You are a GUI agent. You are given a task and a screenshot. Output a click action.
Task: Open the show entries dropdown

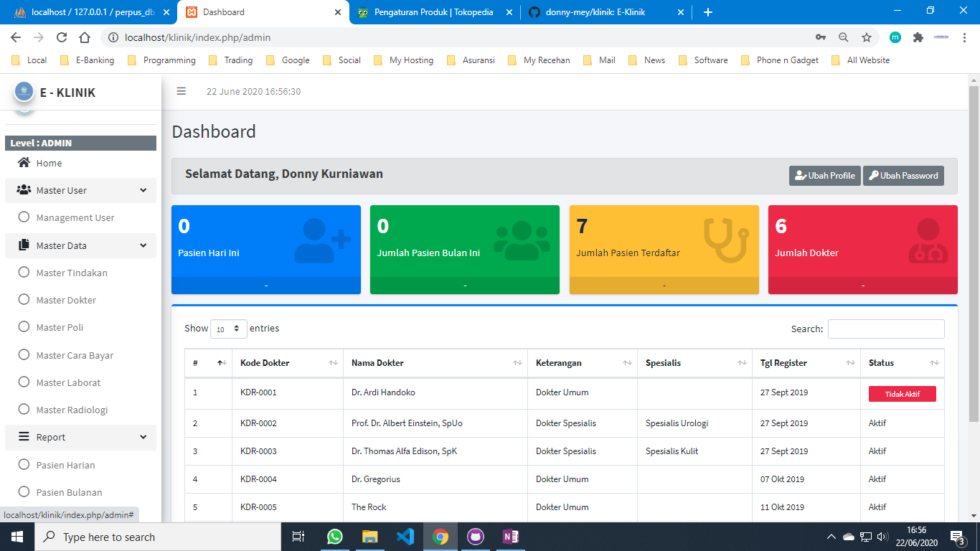point(229,329)
